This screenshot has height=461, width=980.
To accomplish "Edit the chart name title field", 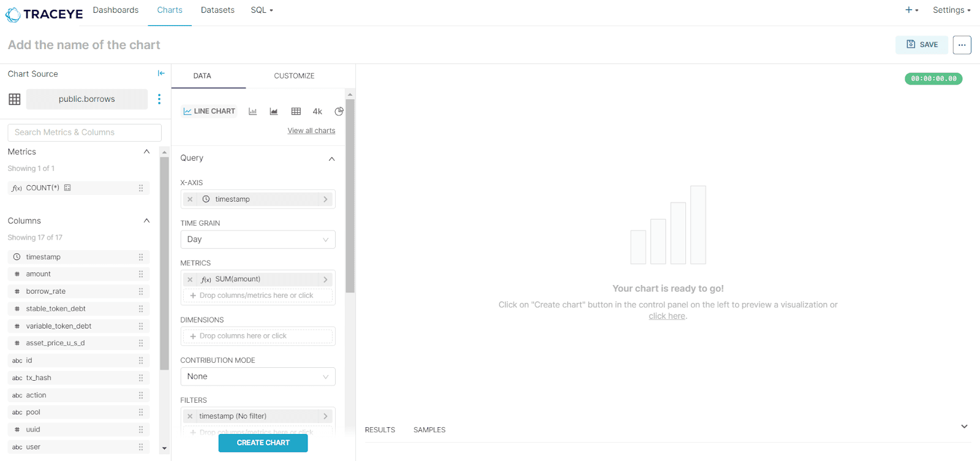I will click(84, 45).
